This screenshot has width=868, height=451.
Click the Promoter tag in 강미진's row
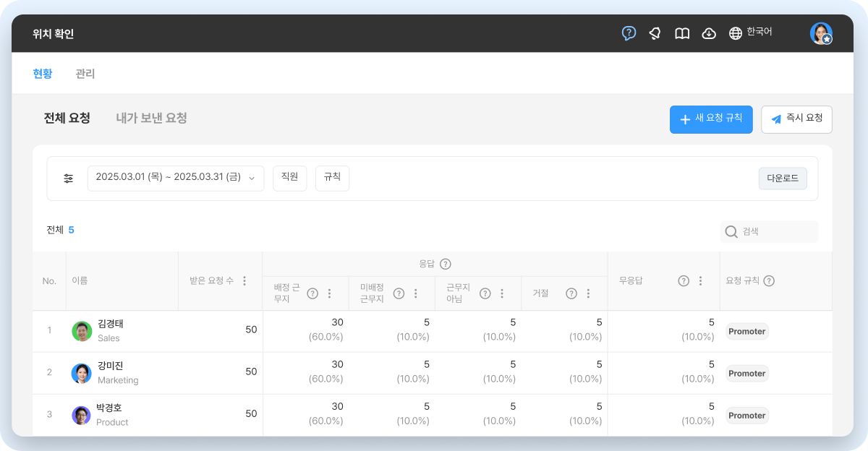pos(746,374)
